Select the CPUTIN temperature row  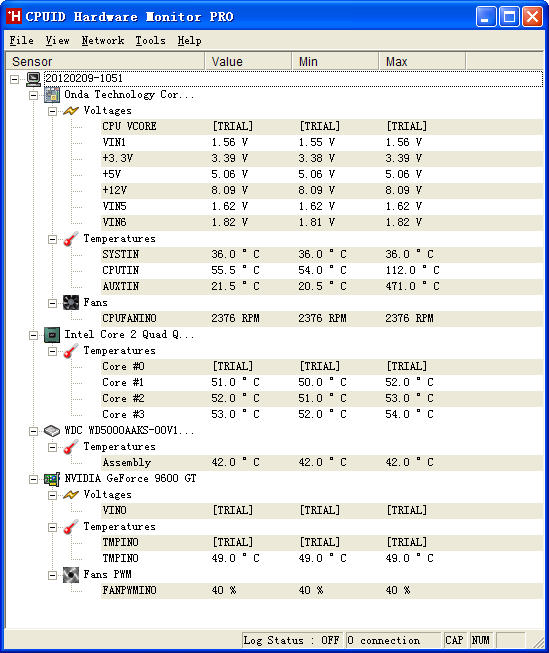coord(322,271)
